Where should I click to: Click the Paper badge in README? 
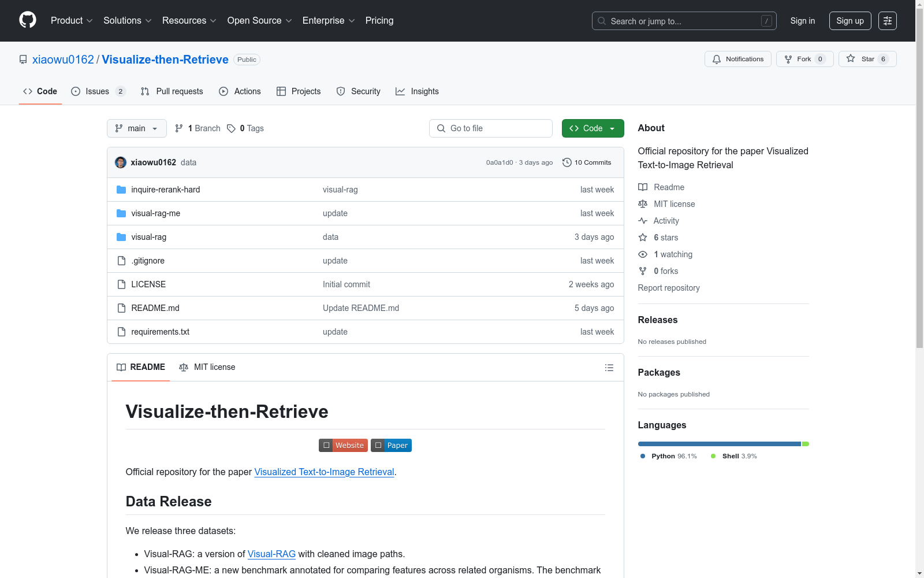pyautogui.click(x=391, y=445)
